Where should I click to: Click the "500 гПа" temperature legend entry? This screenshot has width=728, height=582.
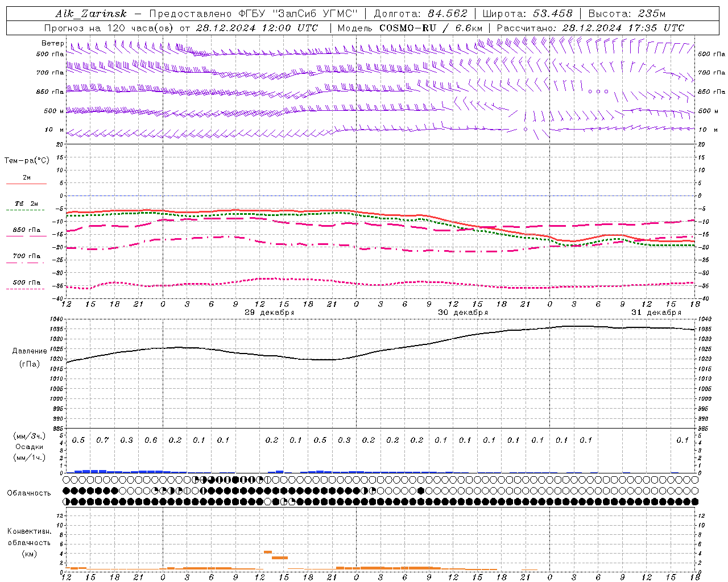[27, 282]
